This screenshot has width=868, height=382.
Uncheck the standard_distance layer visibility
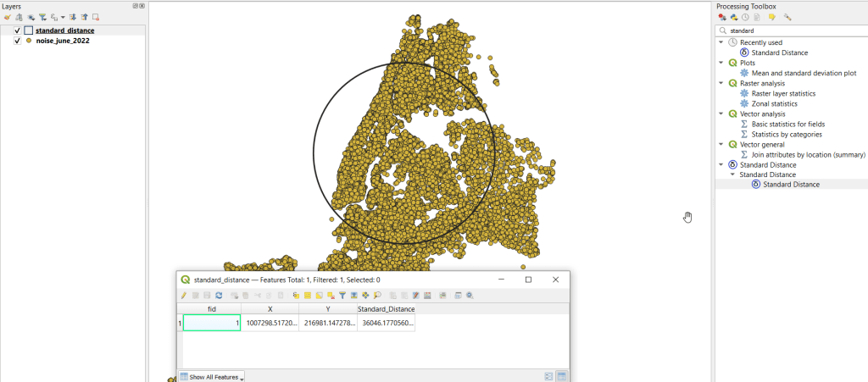pyautogui.click(x=18, y=30)
